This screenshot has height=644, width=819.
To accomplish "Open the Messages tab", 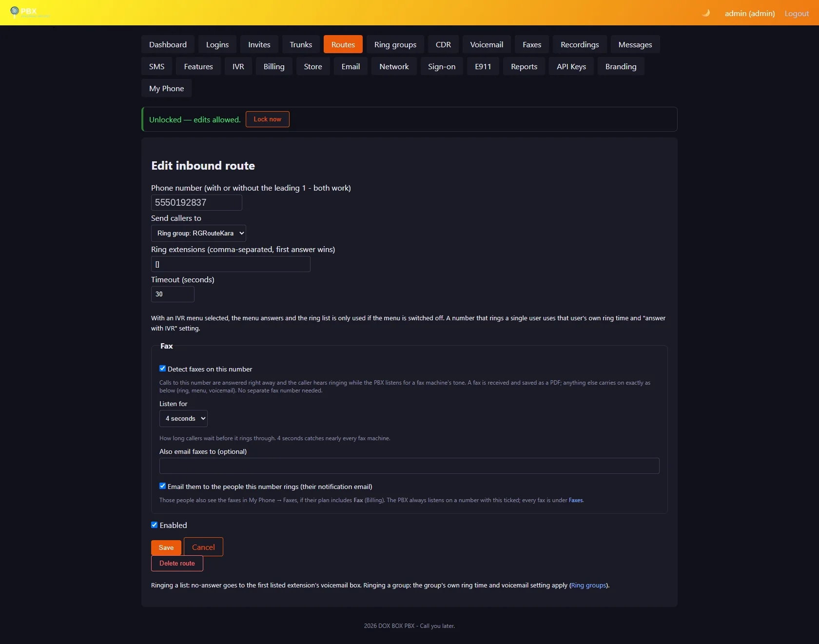I will (635, 44).
